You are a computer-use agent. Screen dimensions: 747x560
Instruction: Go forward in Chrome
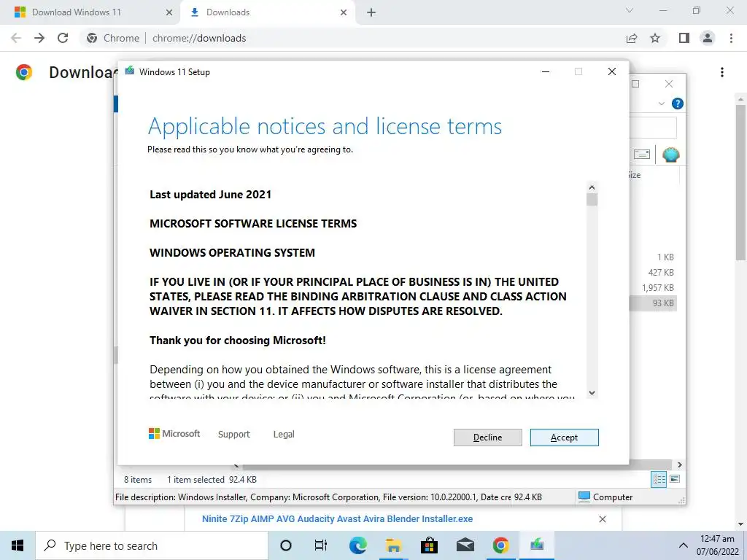tap(39, 38)
